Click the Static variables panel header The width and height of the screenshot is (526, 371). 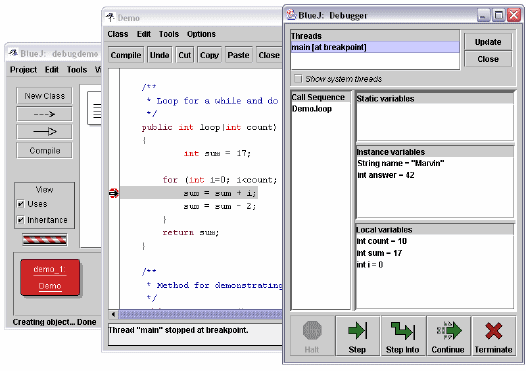coord(435,99)
